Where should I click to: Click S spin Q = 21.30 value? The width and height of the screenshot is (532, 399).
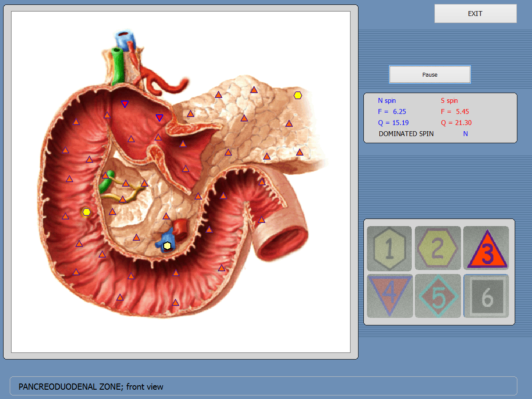(x=456, y=123)
